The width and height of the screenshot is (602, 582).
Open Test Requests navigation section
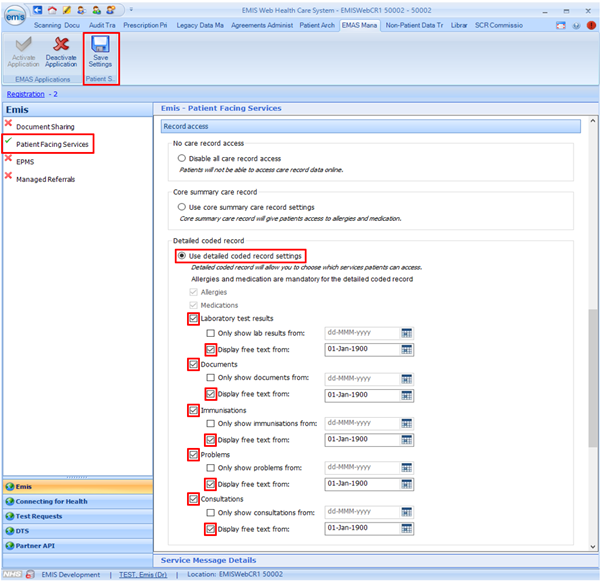pos(78,516)
